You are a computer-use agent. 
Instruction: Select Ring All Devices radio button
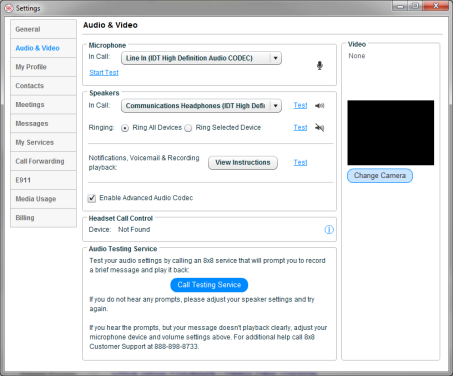pyautogui.click(x=125, y=128)
